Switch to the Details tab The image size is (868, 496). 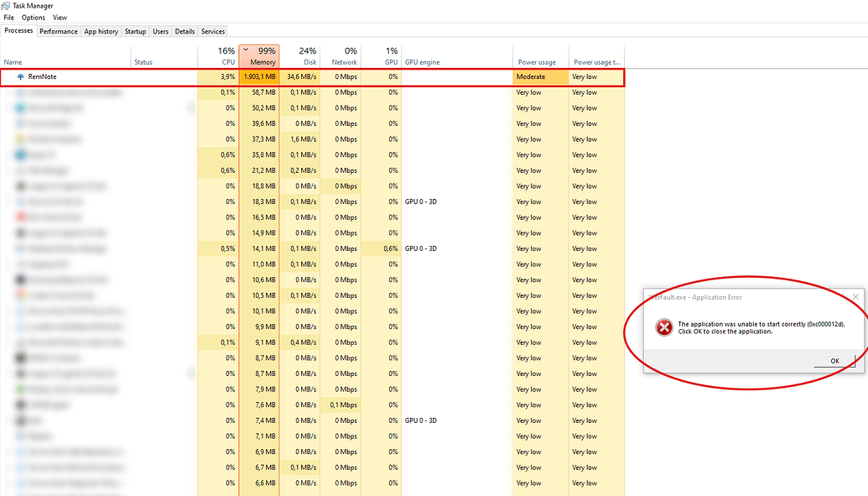click(x=185, y=31)
